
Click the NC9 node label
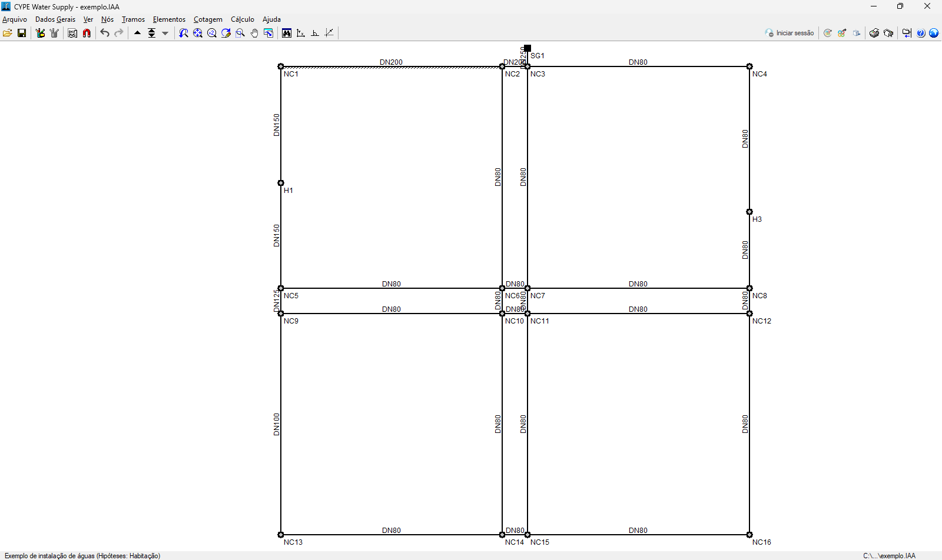pos(291,321)
